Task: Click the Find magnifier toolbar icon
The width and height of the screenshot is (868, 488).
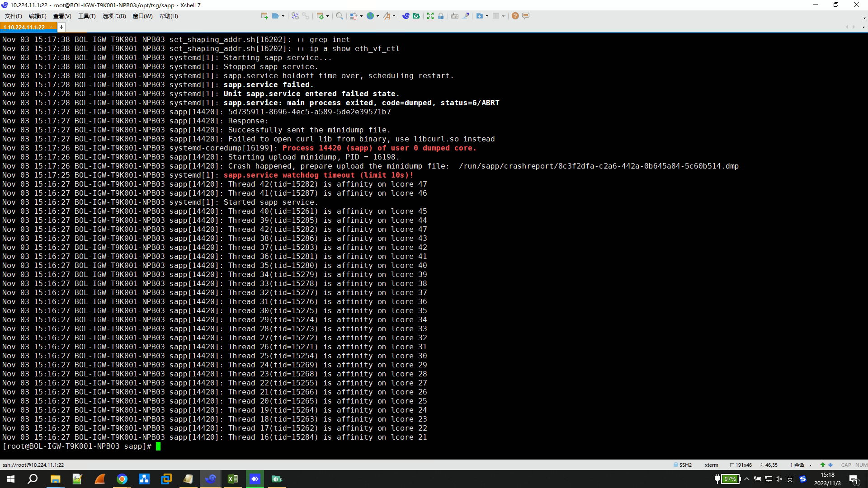Action: pos(339,16)
